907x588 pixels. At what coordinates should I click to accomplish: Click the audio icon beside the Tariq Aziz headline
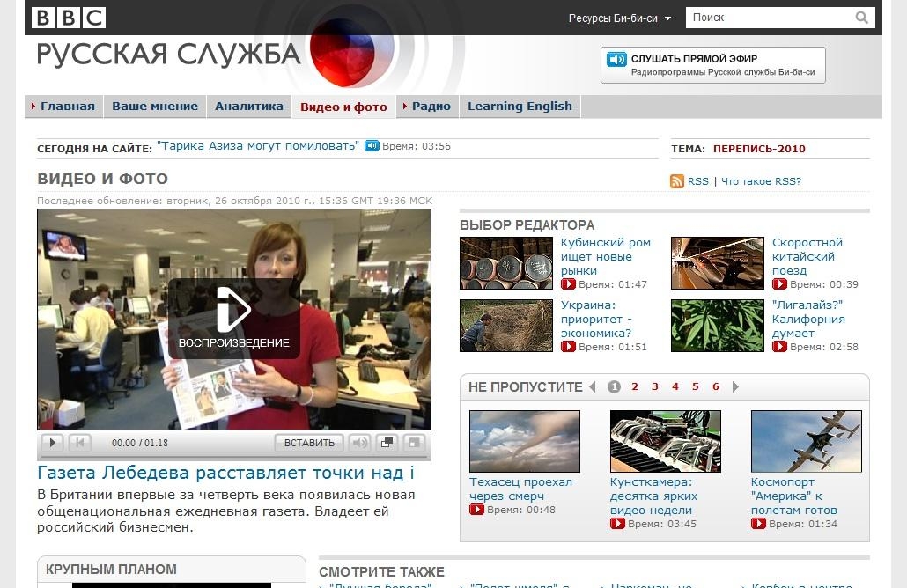pyautogui.click(x=372, y=146)
